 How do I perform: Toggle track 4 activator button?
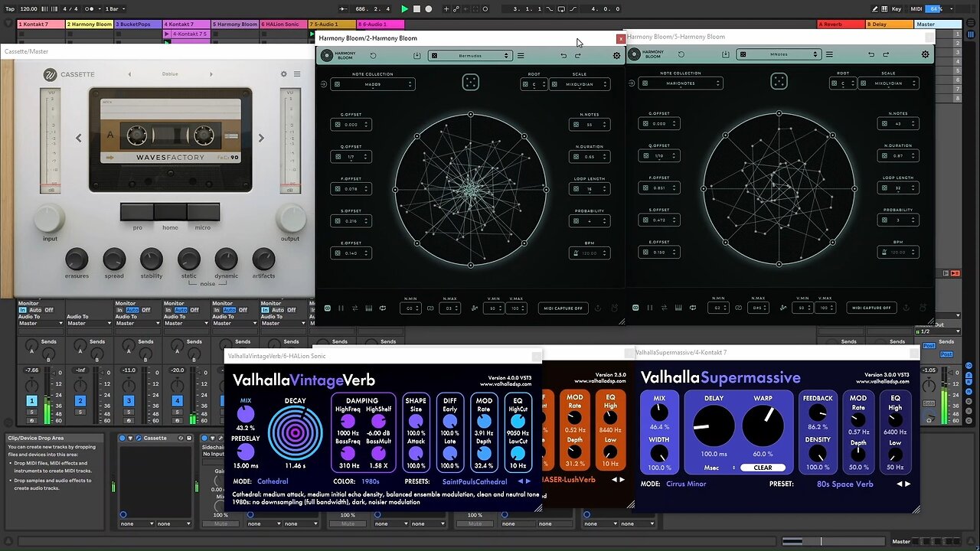coord(177,400)
